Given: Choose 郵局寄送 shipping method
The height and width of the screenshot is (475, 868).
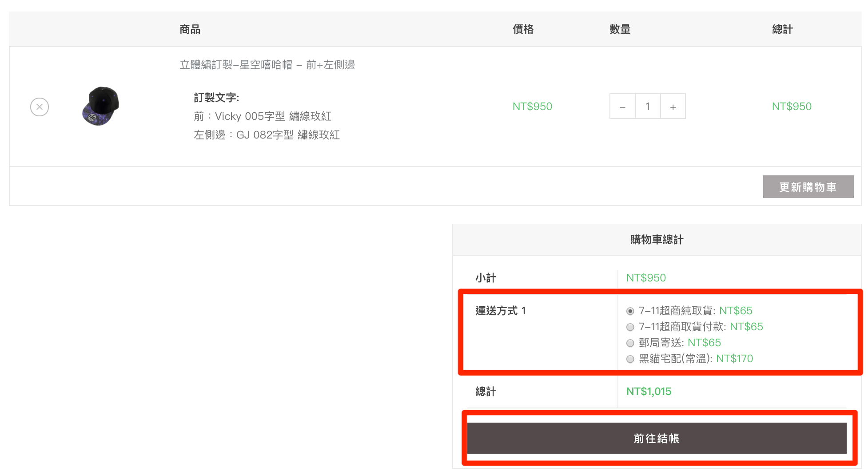Looking at the screenshot, I should point(630,343).
